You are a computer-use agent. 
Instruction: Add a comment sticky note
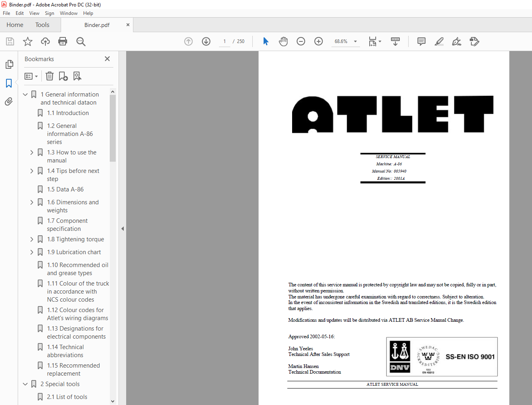point(422,41)
